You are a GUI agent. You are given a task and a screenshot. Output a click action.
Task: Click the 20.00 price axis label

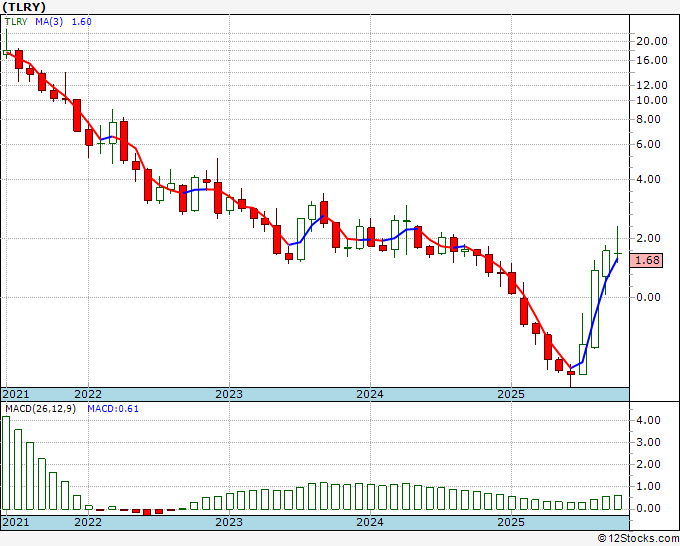click(x=651, y=41)
